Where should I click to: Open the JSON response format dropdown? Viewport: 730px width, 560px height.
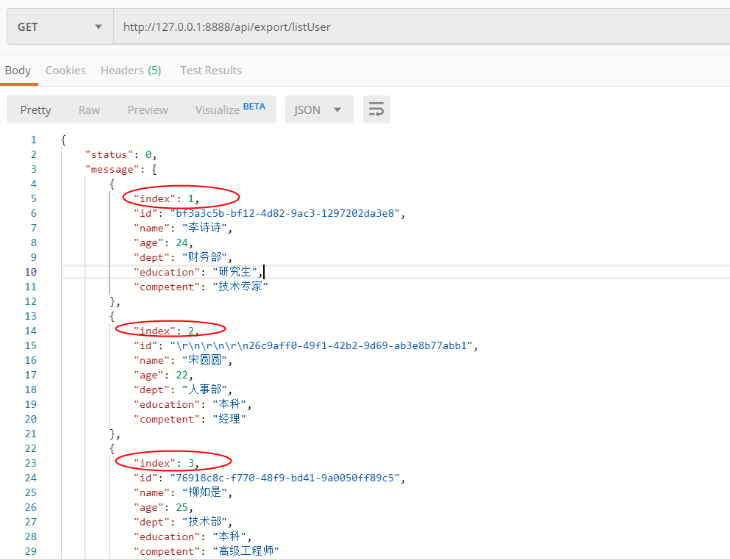tap(319, 109)
